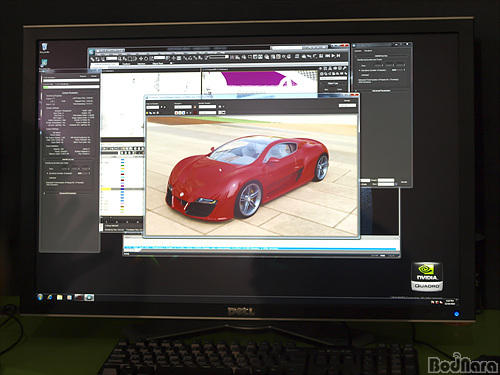Enable the blue channel toggle in render window

click(183, 113)
